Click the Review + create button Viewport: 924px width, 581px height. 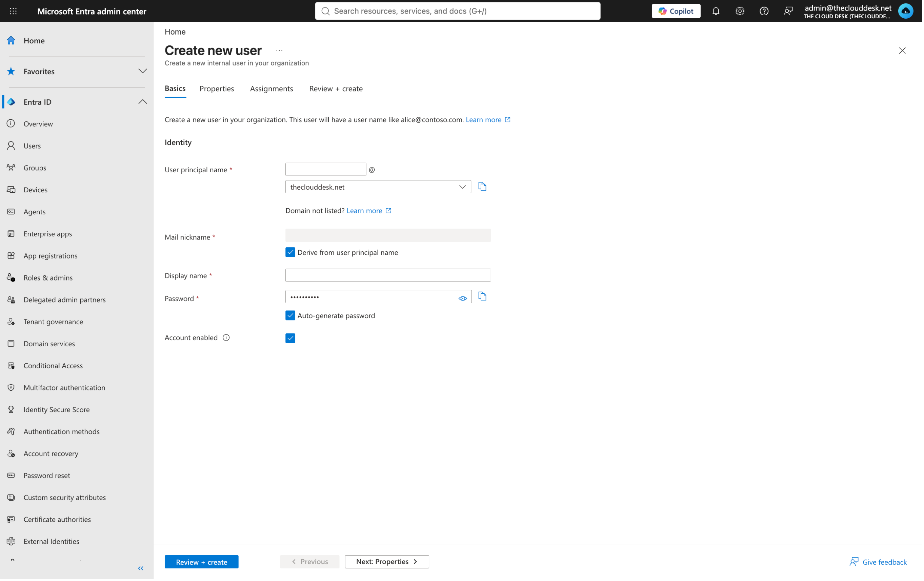click(x=201, y=562)
